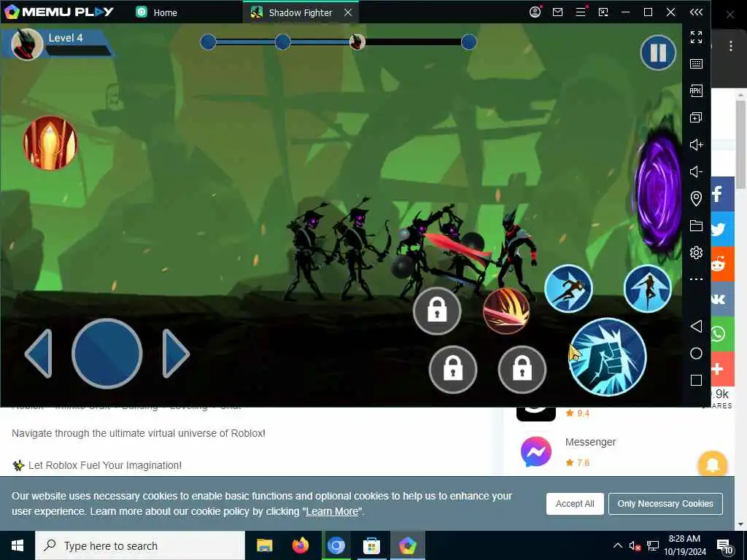Click the Windows Start button

[18, 545]
